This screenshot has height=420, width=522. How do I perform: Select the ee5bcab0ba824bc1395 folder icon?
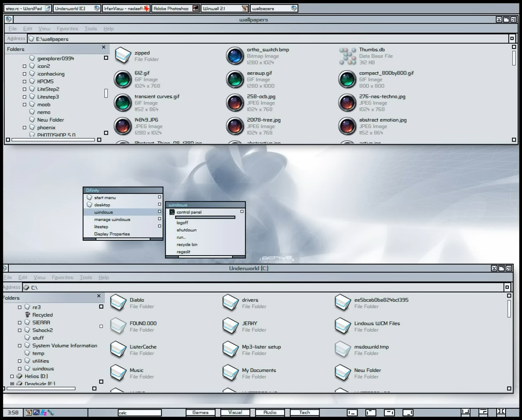click(x=343, y=303)
